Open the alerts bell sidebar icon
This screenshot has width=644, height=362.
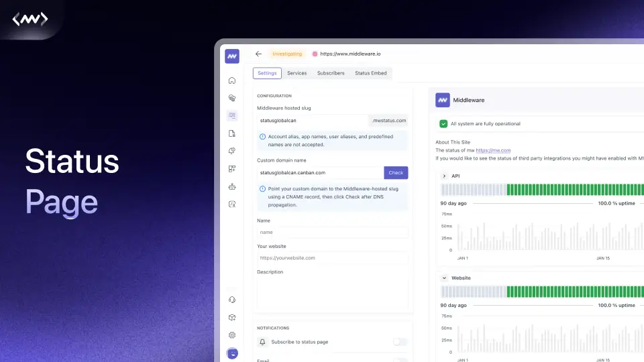[232, 151]
